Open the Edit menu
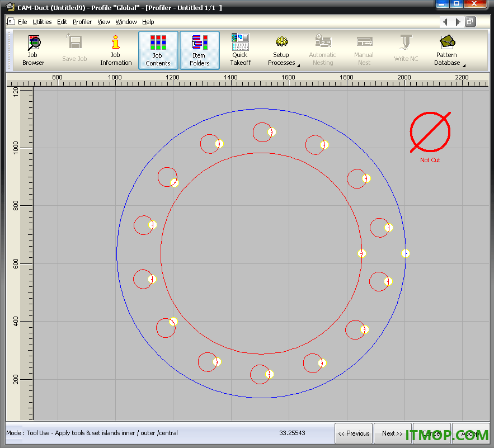Image resolution: width=494 pixels, height=448 pixels. 62,22
